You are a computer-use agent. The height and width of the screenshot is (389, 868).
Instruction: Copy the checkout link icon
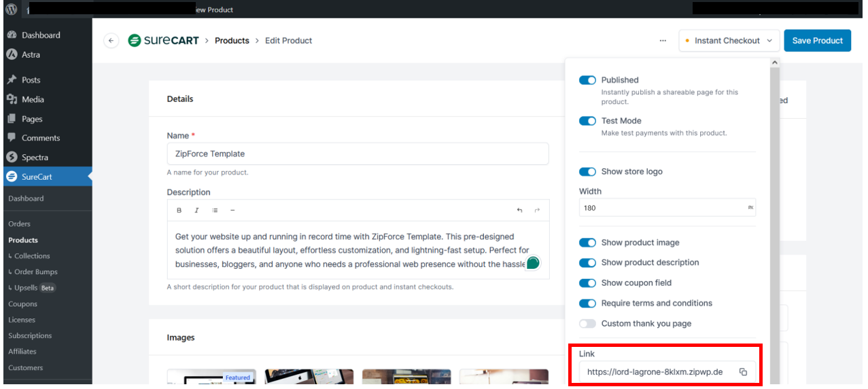[x=744, y=372]
